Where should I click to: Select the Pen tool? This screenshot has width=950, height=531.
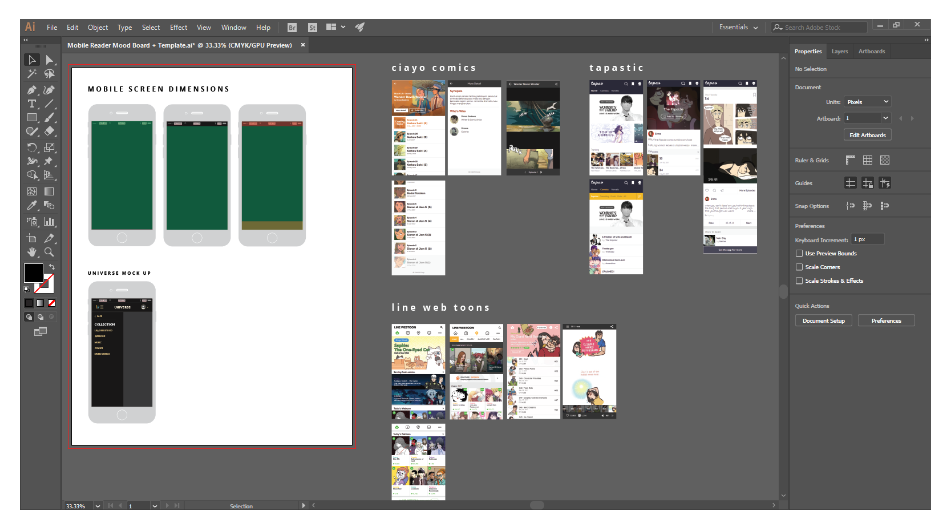pyautogui.click(x=32, y=90)
